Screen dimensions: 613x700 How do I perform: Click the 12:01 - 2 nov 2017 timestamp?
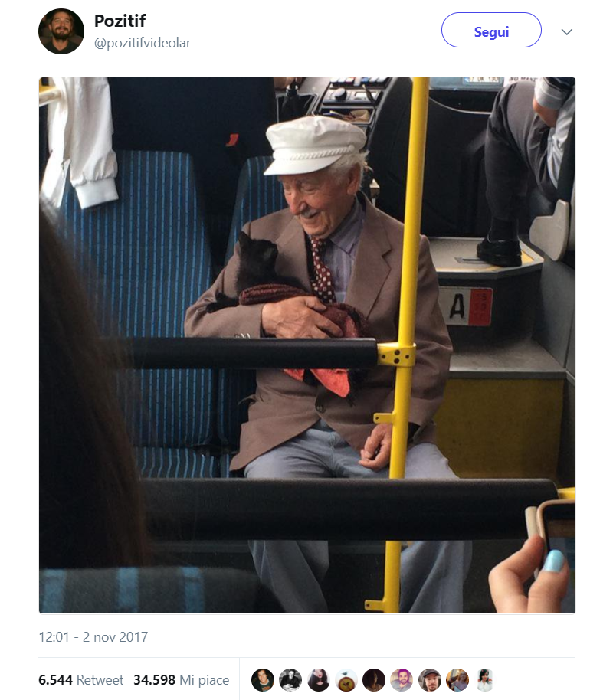93,637
